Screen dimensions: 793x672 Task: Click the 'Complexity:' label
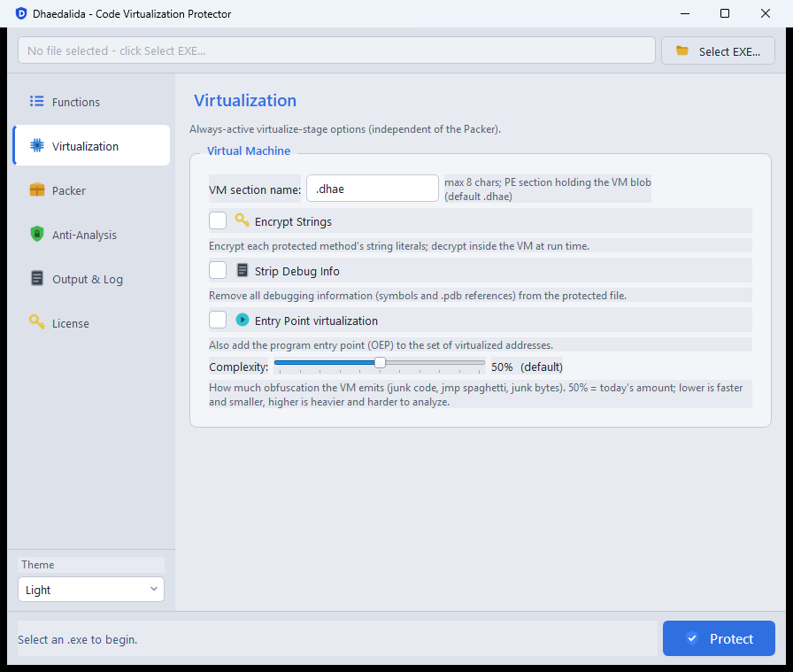(x=239, y=367)
